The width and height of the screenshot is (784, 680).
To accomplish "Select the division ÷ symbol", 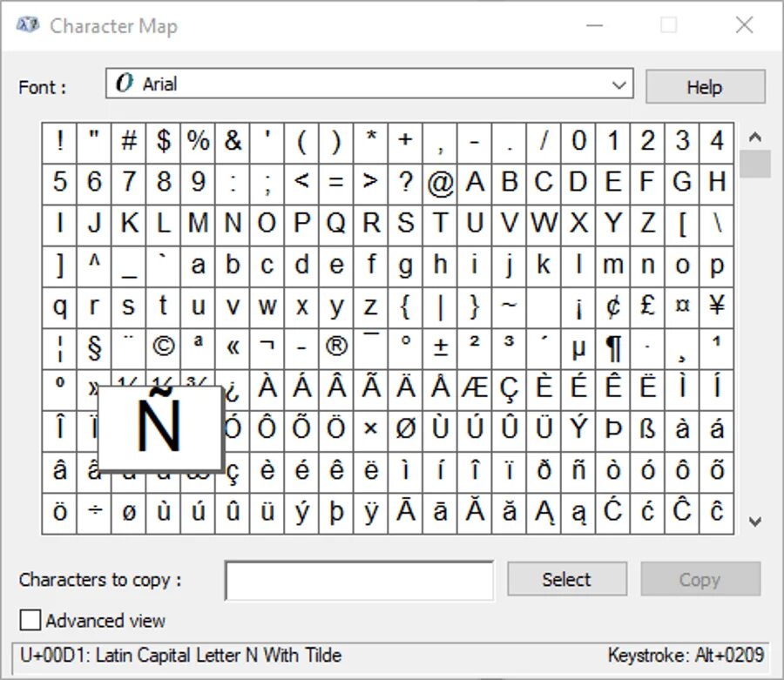I will click(94, 512).
